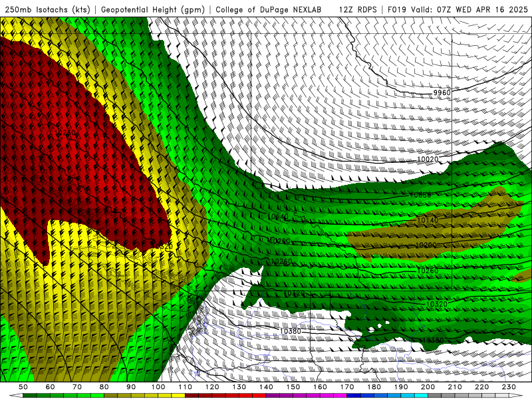Select the cyan swatch just below 200

tap(421, 396)
